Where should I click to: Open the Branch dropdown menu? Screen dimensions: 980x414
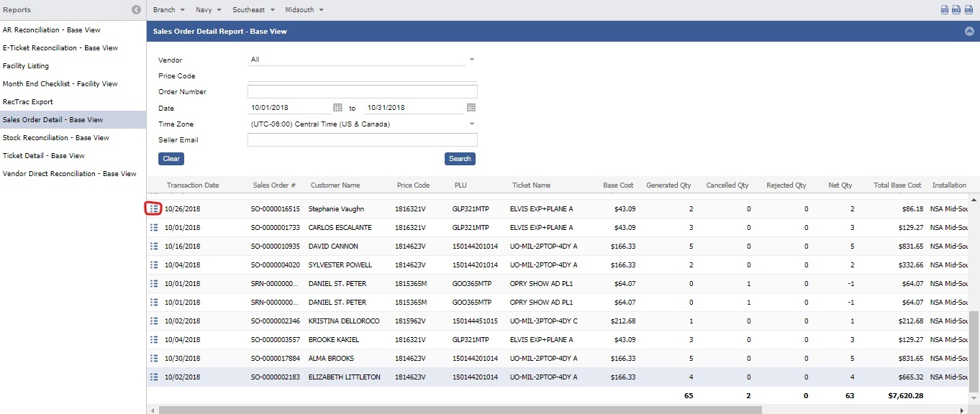pyautogui.click(x=168, y=10)
